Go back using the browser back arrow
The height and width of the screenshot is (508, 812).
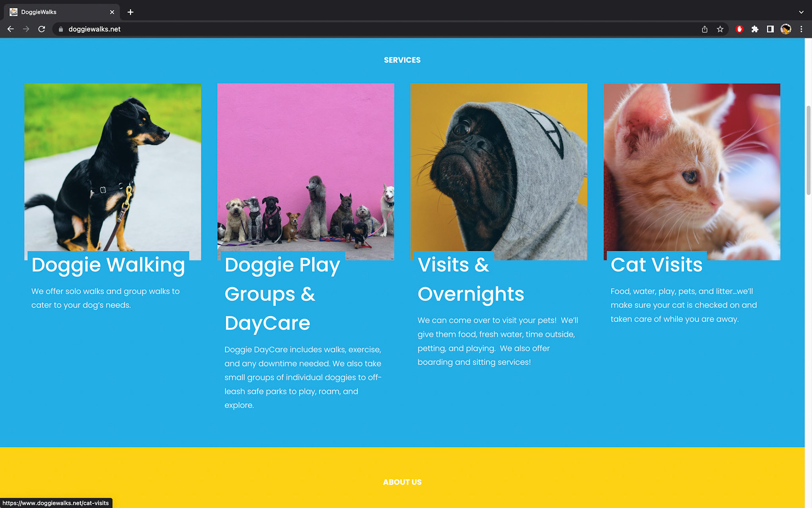tap(11, 29)
